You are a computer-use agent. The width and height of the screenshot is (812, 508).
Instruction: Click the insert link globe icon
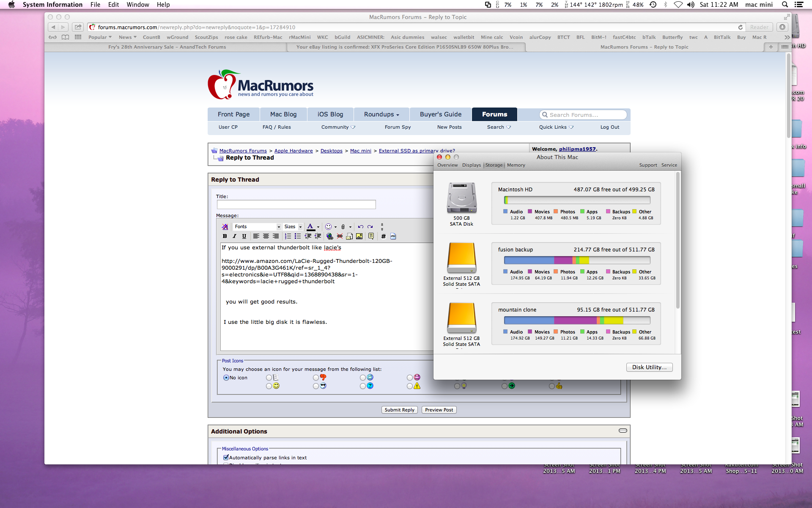(330, 236)
